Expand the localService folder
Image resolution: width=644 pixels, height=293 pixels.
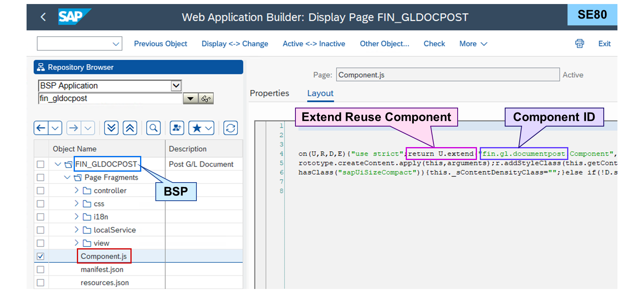pos(76,230)
